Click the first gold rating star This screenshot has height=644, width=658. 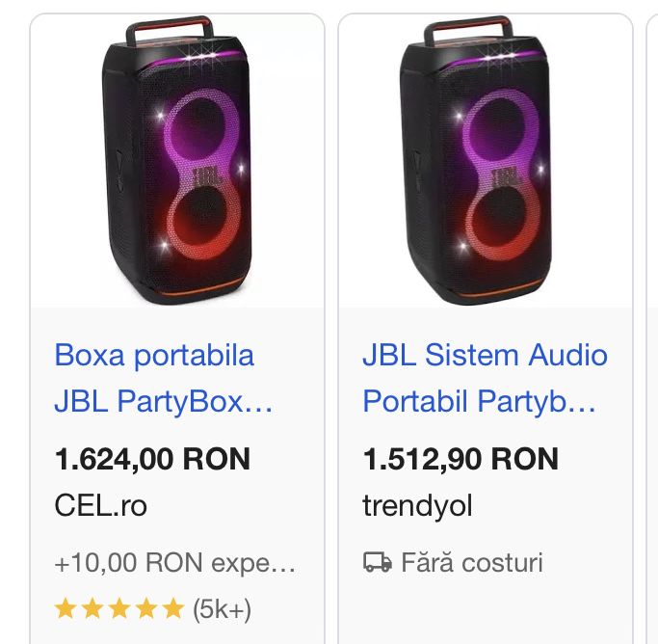pos(65,608)
